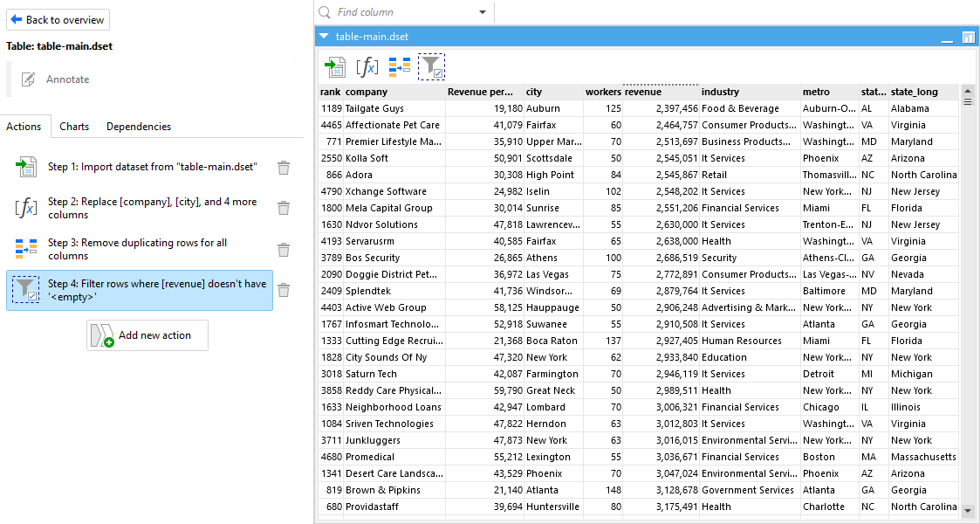Click the import dataset icon in table toolbar
This screenshot has height=524, width=980.
point(336,66)
